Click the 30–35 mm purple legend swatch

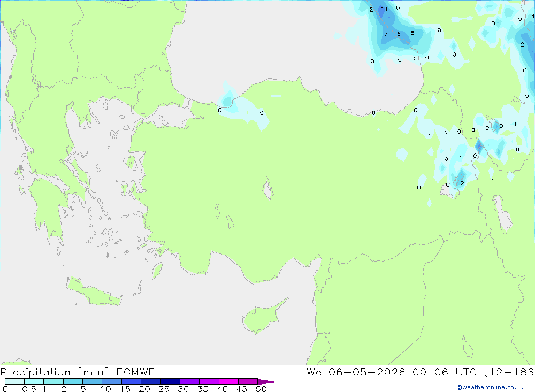[x=189, y=381]
